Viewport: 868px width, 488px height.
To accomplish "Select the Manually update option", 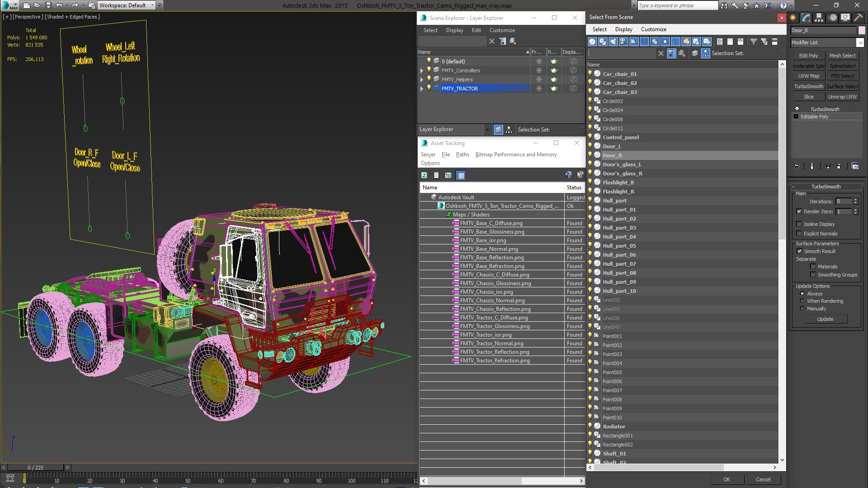I will (x=802, y=309).
